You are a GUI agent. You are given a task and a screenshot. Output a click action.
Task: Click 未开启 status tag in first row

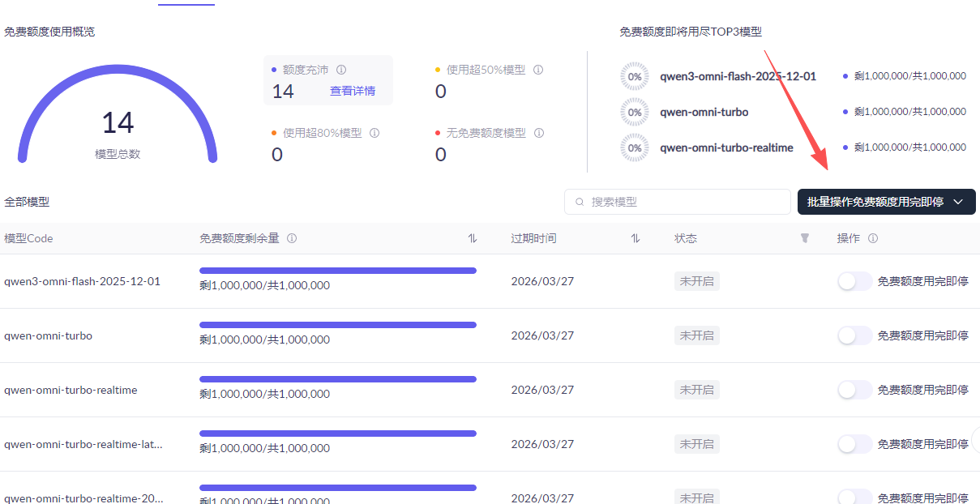tap(696, 281)
